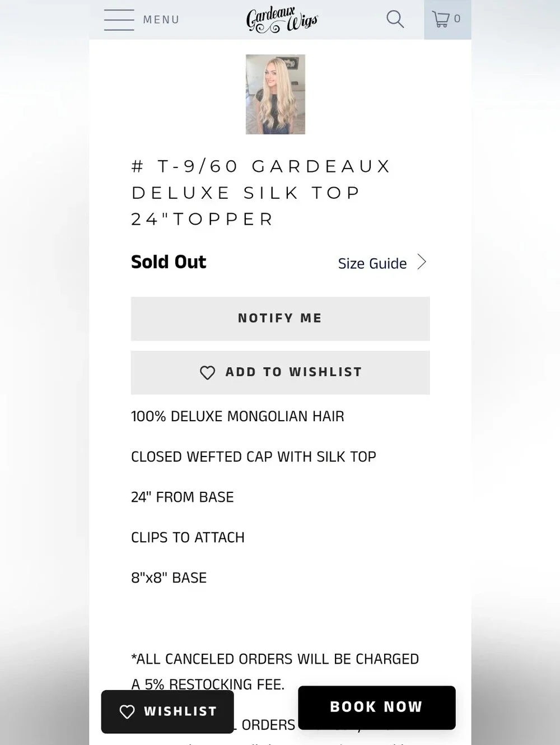Screen dimensions: 560x745
Task: Click the ADD TO WISHLIST button
Action: coord(280,372)
